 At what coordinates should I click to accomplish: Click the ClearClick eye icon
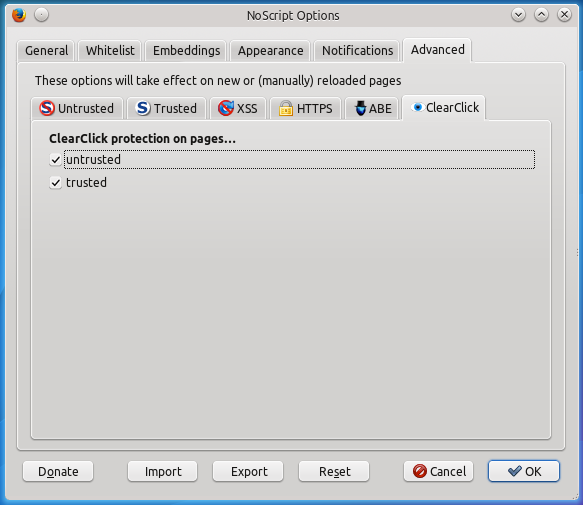(x=418, y=107)
